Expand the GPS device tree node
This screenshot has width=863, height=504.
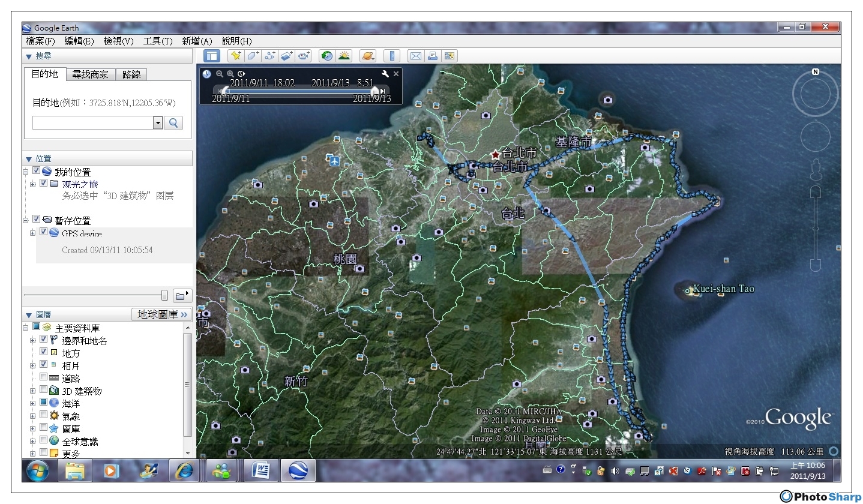click(33, 233)
